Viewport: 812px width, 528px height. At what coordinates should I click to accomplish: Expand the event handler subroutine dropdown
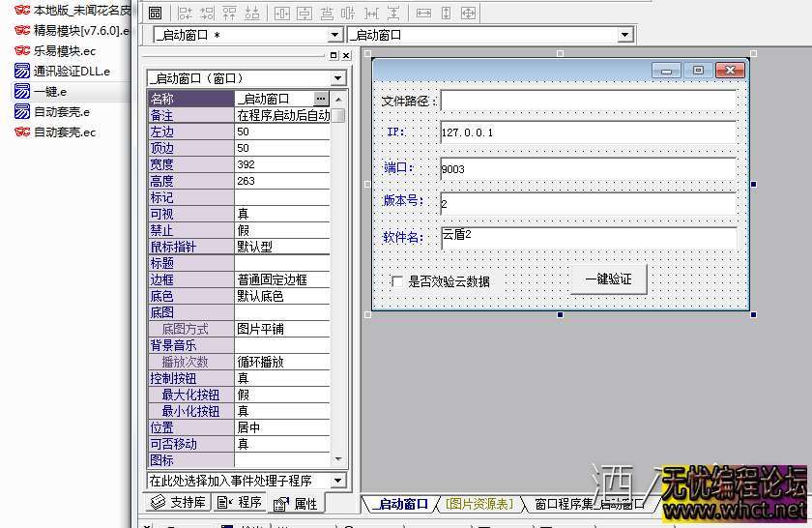pyautogui.click(x=337, y=481)
